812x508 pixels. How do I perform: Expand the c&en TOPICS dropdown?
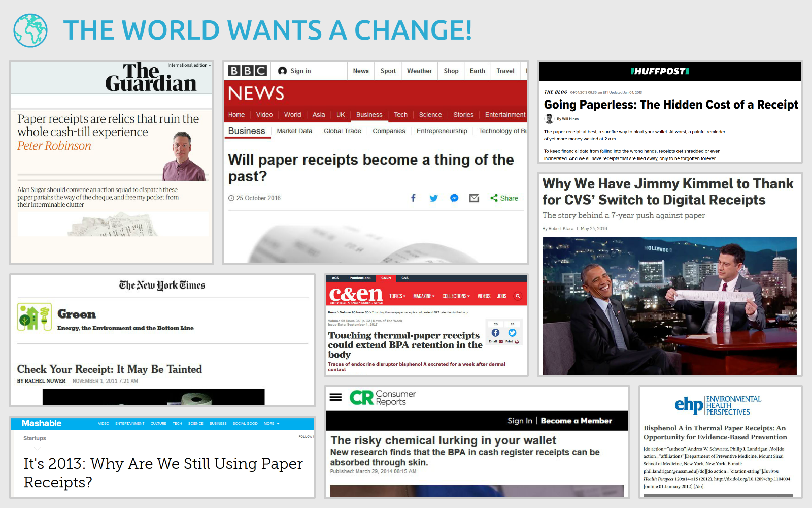tap(397, 296)
